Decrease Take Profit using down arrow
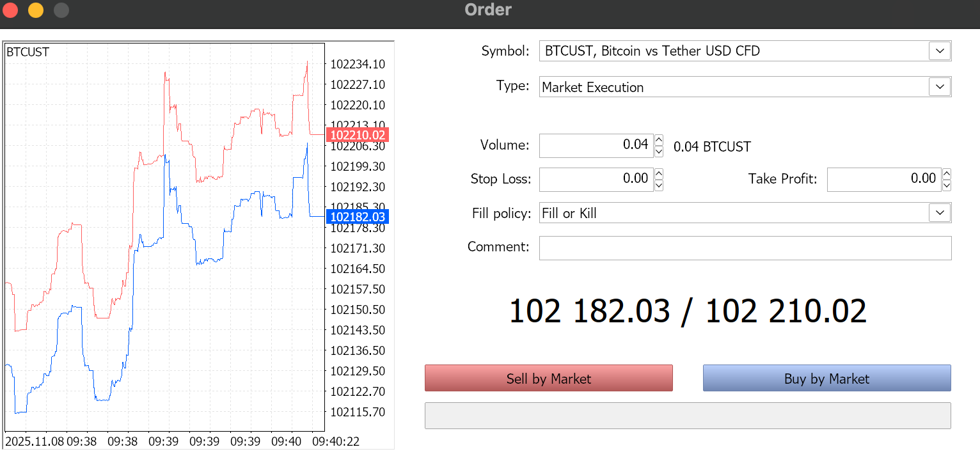The width and height of the screenshot is (980, 463). coord(947,185)
